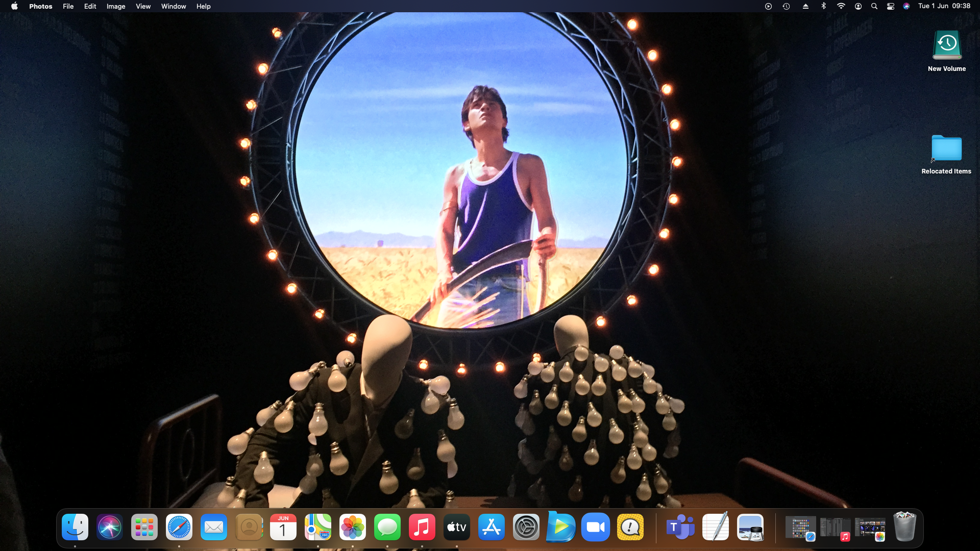
Task: Select the New Volume desktop drive
Action: (x=947, y=46)
